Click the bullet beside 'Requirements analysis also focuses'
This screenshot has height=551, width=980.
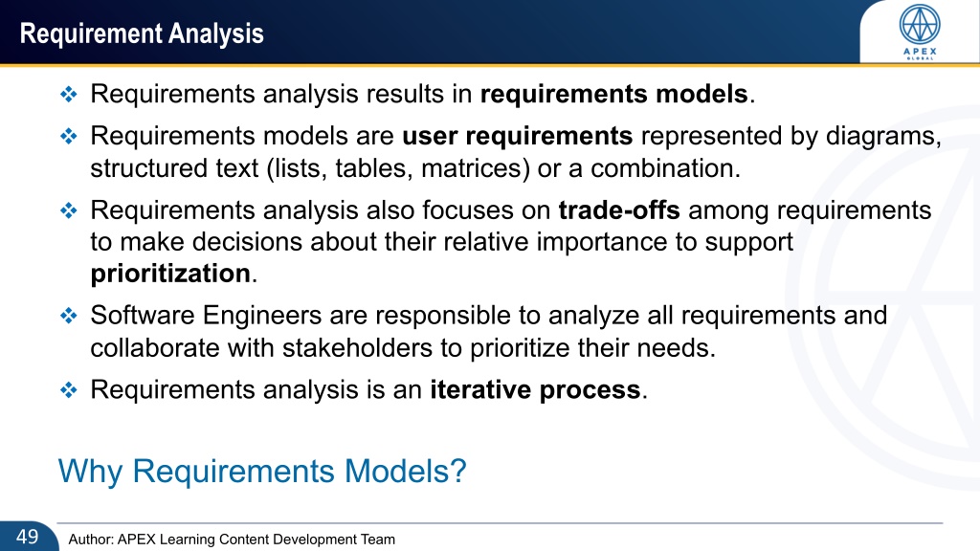point(68,210)
